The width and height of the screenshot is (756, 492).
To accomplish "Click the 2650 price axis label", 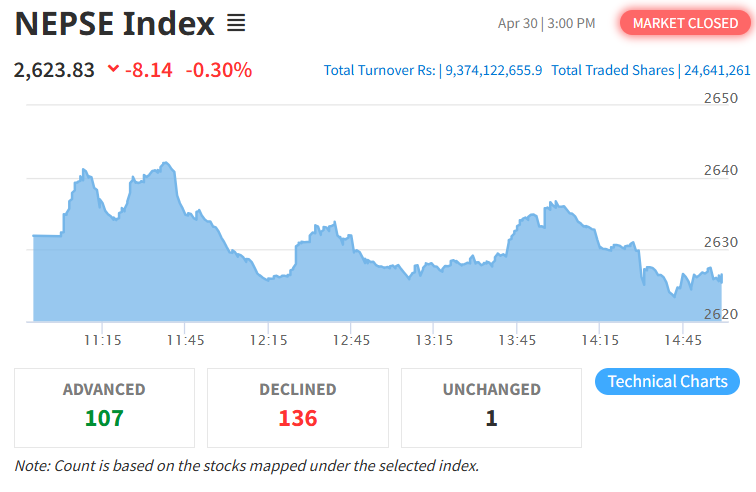I will 721,98.
